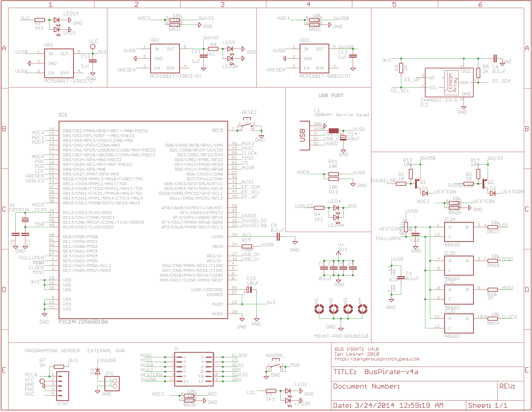Screen dimensions: 532x412
Task: Select the VR3 regulator block
Action: (x=315, y=58)
